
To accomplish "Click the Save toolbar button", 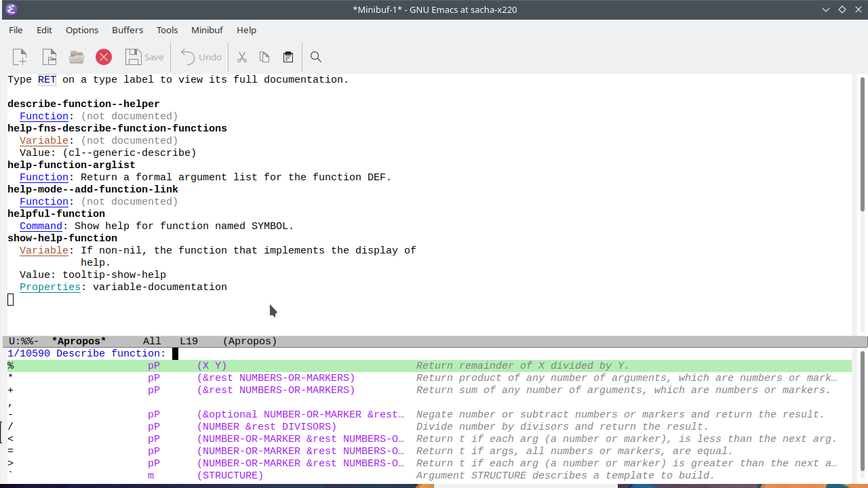I will point(144,57).
